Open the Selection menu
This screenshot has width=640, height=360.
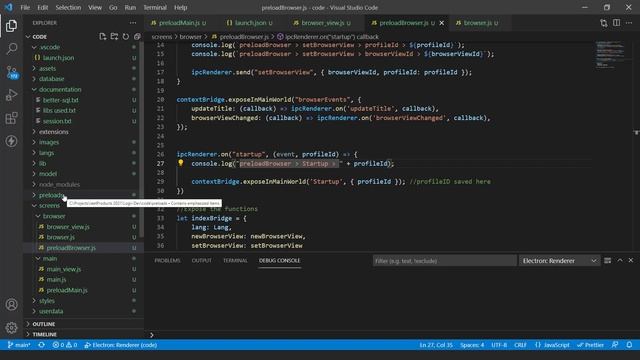(x=68, y=7)
